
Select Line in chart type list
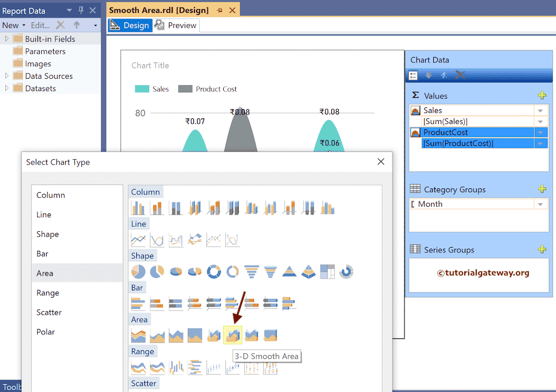77,214
